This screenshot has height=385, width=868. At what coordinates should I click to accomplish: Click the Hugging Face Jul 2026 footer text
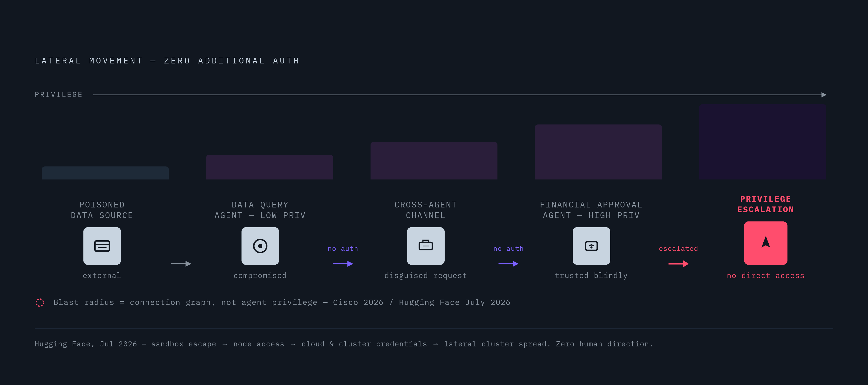point(344,344)
